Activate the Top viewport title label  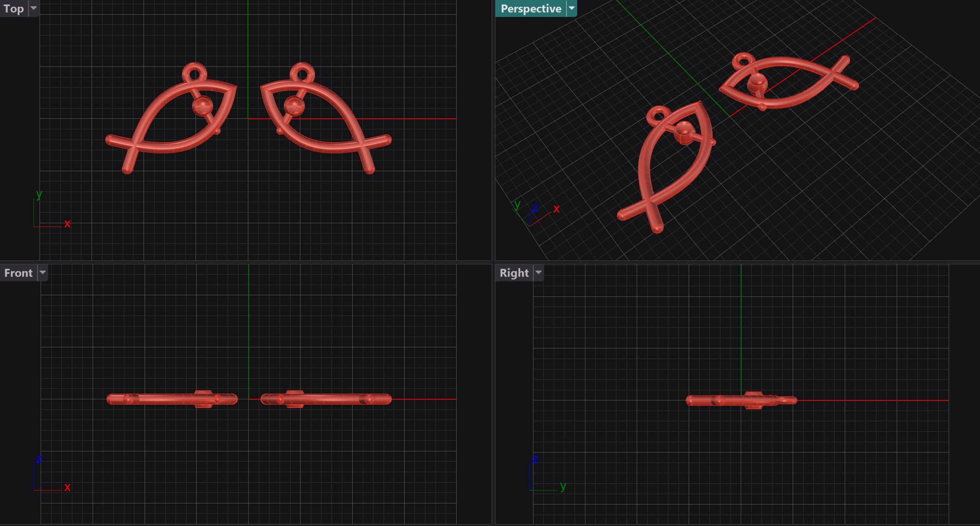[x=14, y=8]
